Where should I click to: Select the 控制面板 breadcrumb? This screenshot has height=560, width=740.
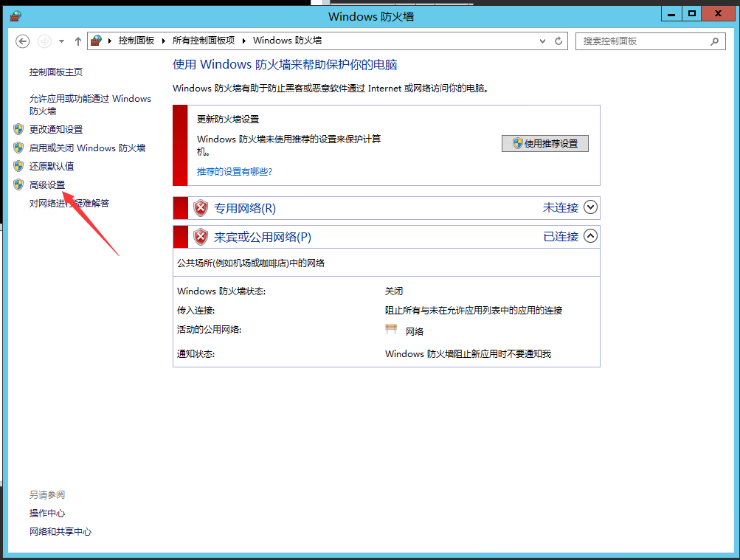pyautogui.click(x=136, y=41)
